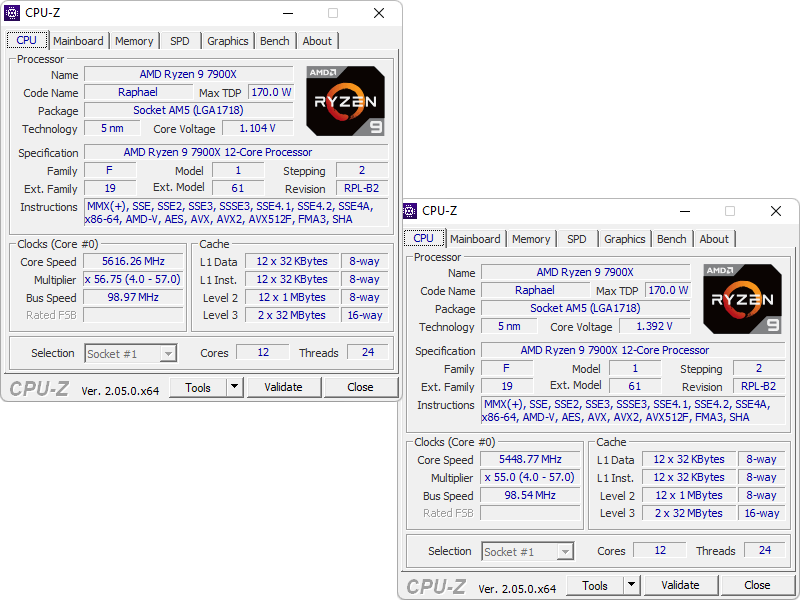Screen dimensions: 800x600
Task: Select the CPU tab in the left CPU-Z window
Action: click(x=27, y=40)
